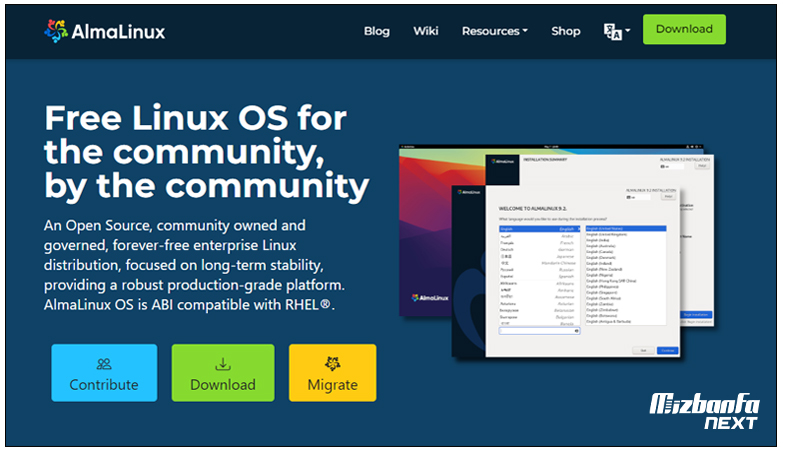
Task: Expand the Resources dropdown menu
Action: 495,31
